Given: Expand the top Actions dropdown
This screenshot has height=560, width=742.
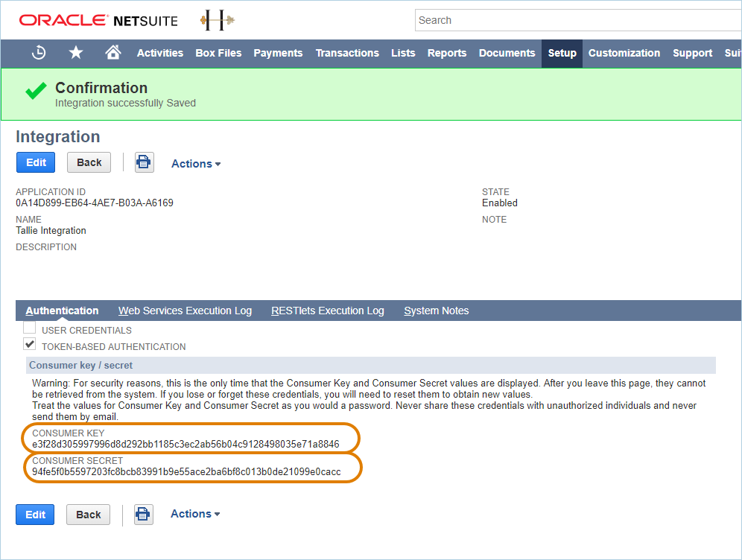Looking at the screenshot, I should (196, 164).
